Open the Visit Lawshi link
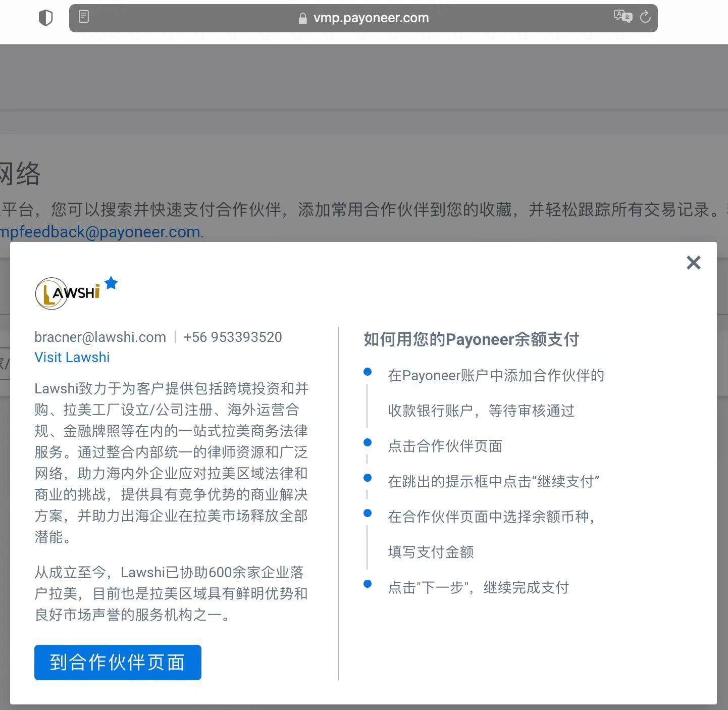 tap(72, 357)
